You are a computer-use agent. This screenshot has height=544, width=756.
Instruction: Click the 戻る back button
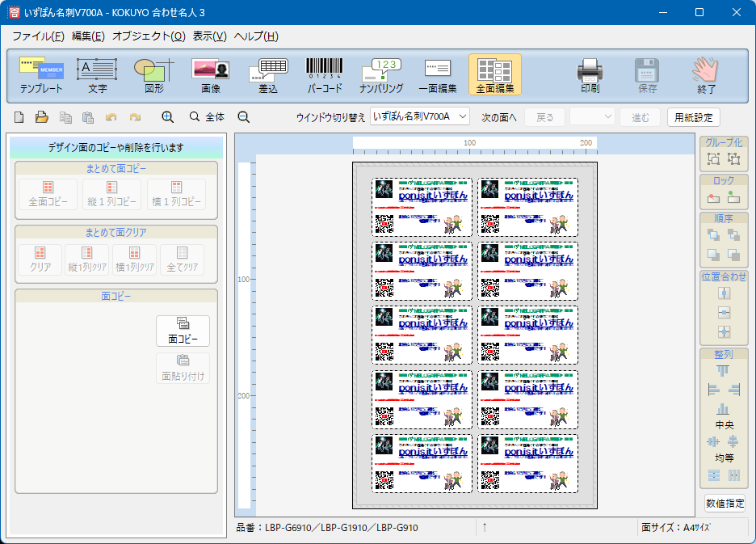click(544, 117)
